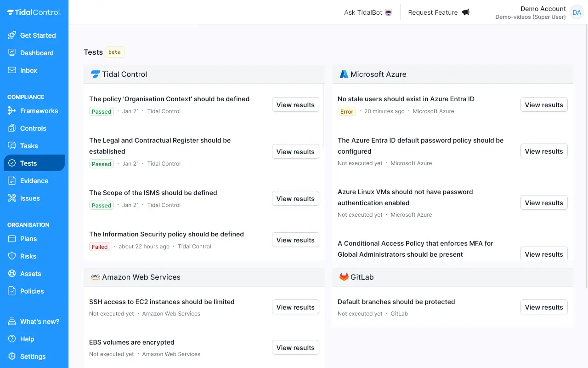Click 'about 22 hours ago' timestamp
The width and height of the screenshot is (588, 368).
pos(144,247)
